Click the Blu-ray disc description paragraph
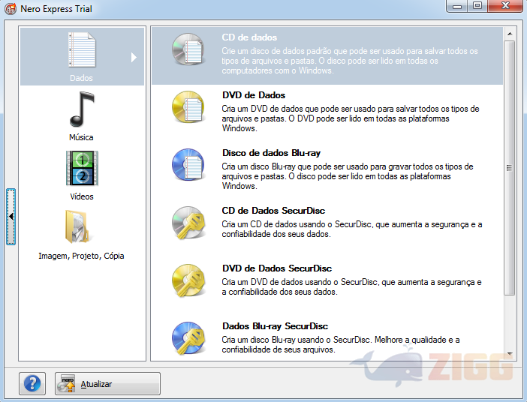The width and height of the screenshot is (527, 402). pos(348,176)
